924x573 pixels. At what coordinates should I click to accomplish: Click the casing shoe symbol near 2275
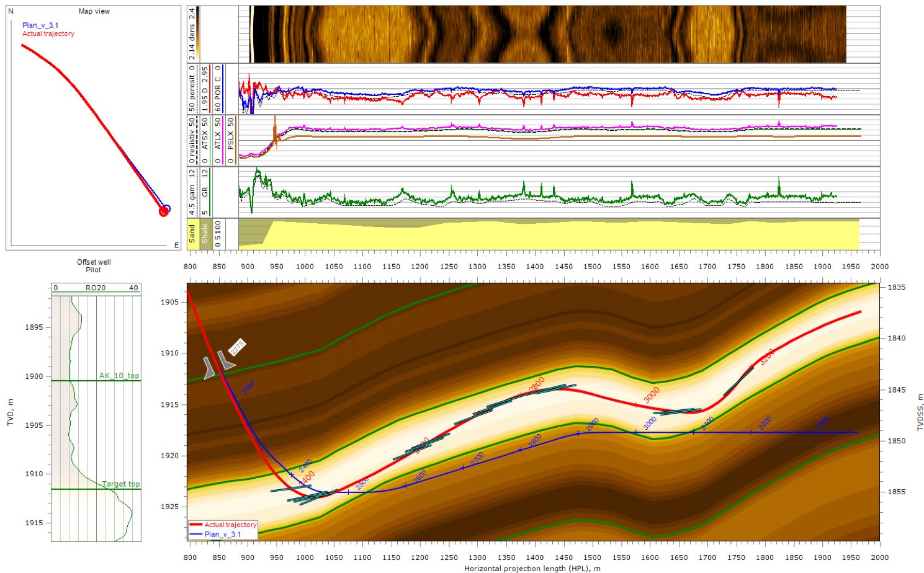coord(219,365)
